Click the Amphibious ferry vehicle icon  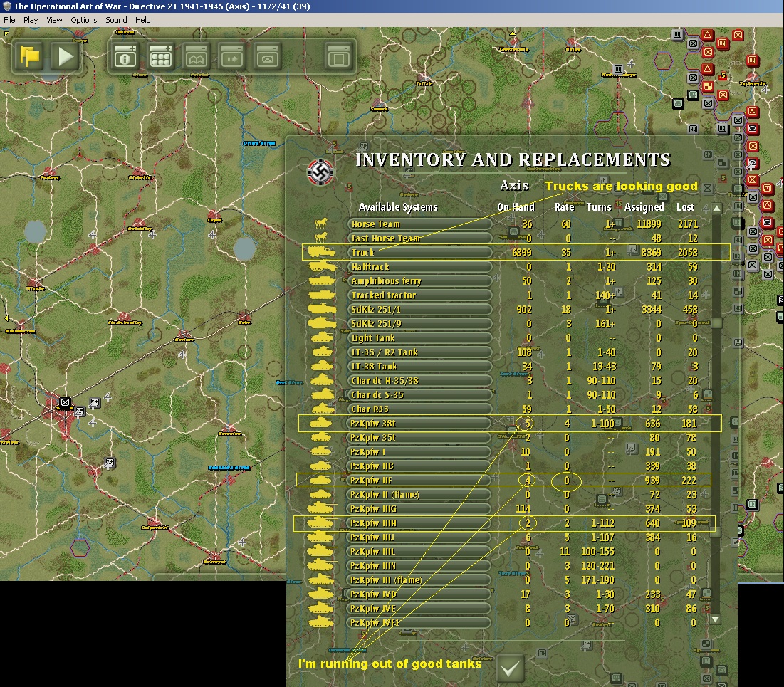tap(321, 280)
